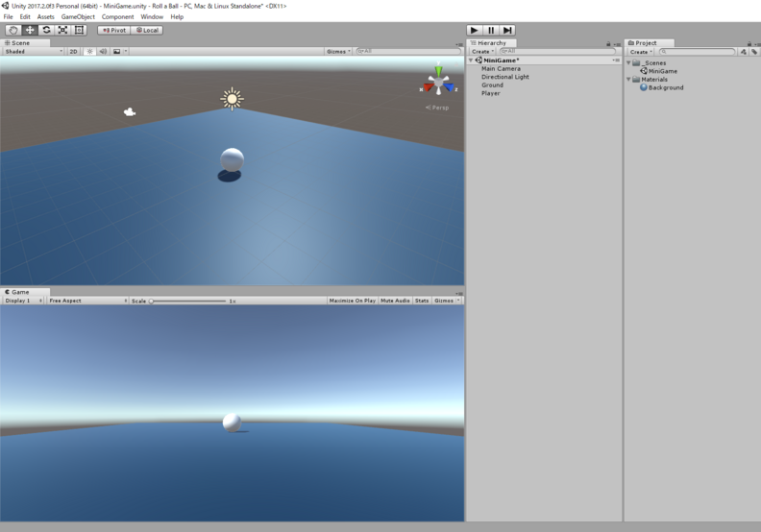
Task: Toggle Mute Audio in Game view
Action: (395, 301)
